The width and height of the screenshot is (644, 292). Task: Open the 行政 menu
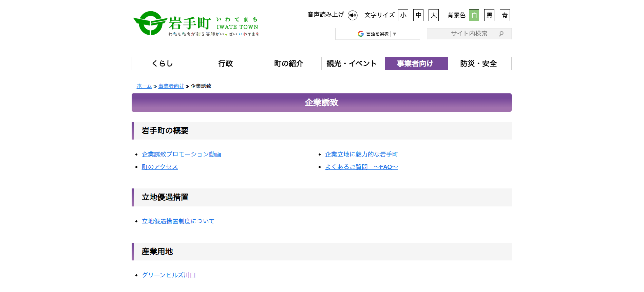pyautogui.click(x=226, y=63)
